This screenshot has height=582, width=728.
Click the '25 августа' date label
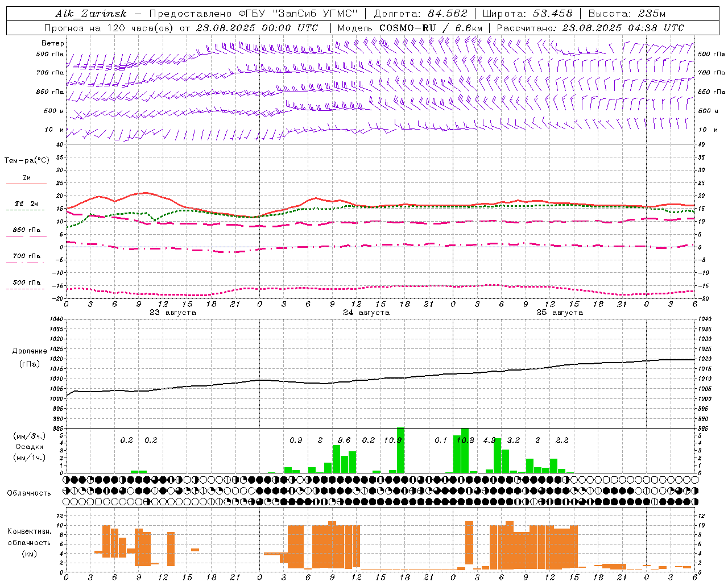tap(560, 313)
